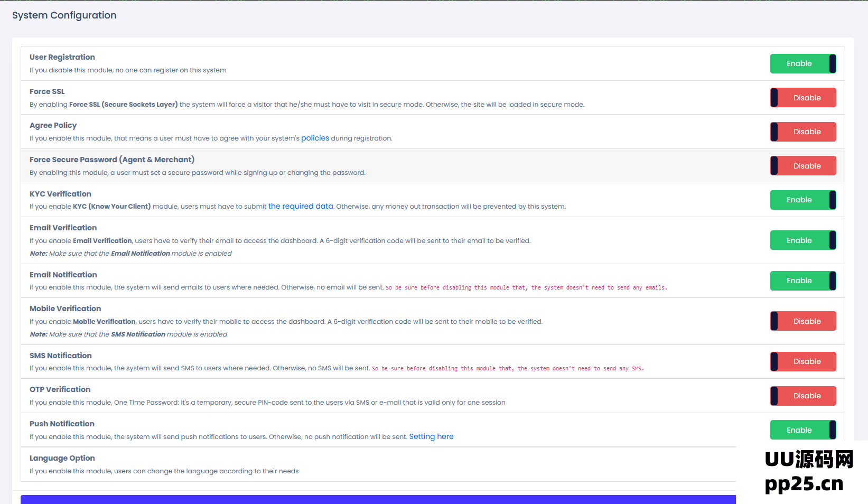868x504 pixels.
Task: Toggle Force Secure Password setting
Action: coord(802,166)
